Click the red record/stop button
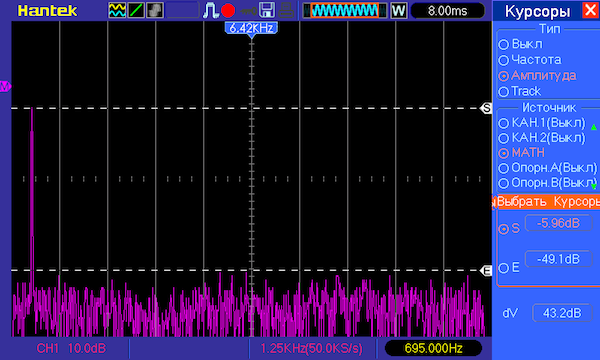The height and width of the screenshot is (360, 600). pos(228,10)
